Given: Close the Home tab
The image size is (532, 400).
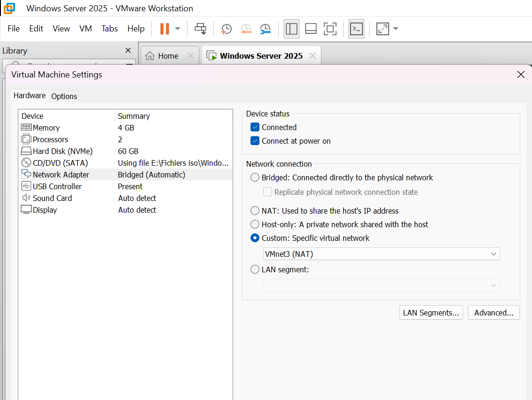Looking at the screenshot, I should 191,55.
